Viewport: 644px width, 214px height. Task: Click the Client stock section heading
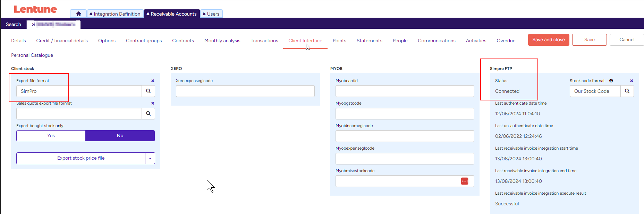(x=23, y=69)
